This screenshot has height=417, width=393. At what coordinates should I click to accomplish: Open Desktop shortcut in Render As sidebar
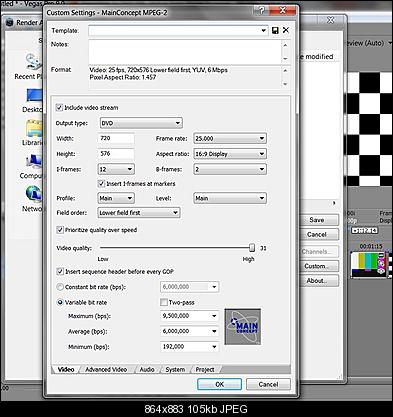pos(33,101)
